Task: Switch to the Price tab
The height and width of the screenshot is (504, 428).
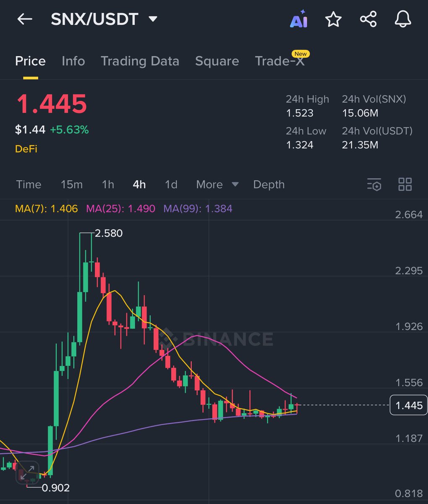Action: [x=30, y=61]
